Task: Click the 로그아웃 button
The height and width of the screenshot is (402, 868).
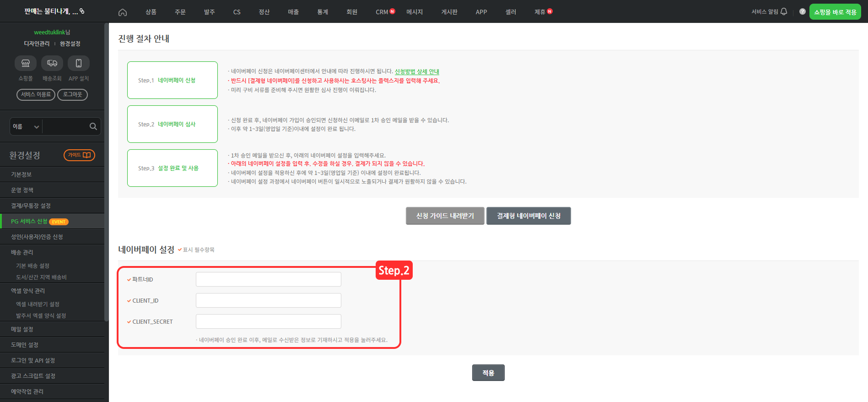Action: coord(72,94)
